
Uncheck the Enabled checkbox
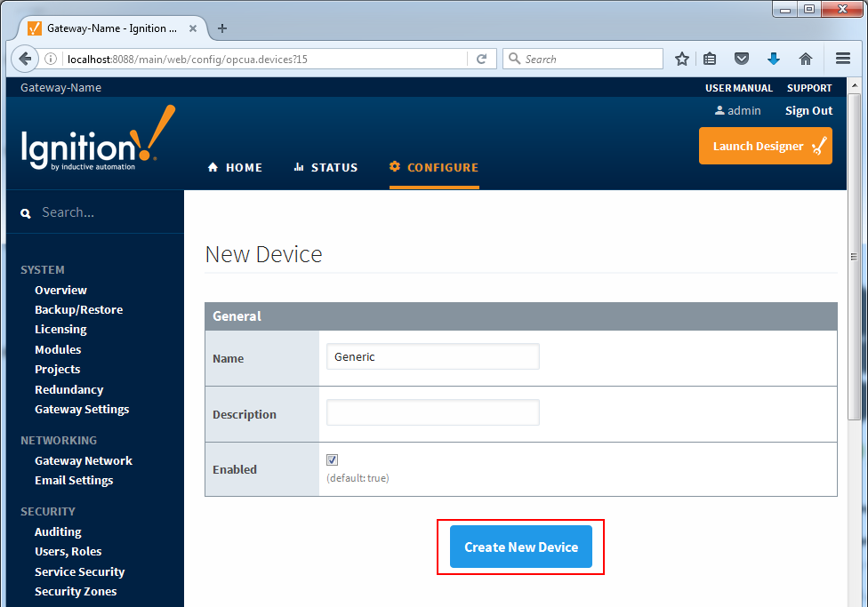[333, 459]
